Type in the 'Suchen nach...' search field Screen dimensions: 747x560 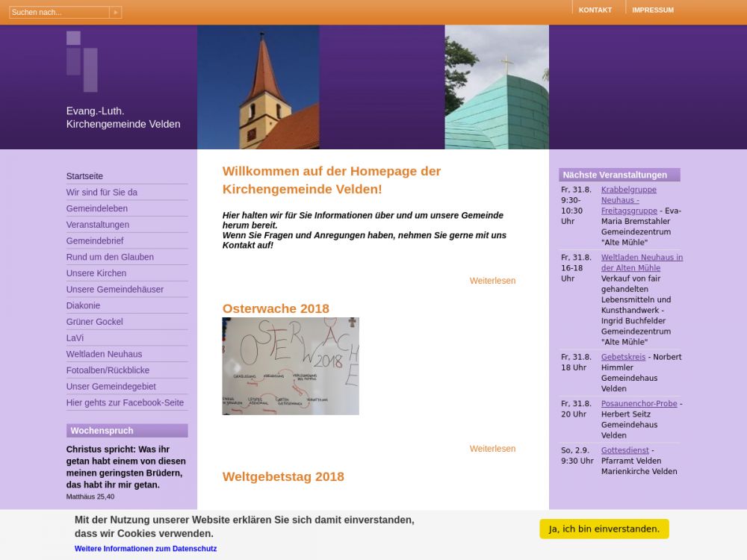pos(59,12)
